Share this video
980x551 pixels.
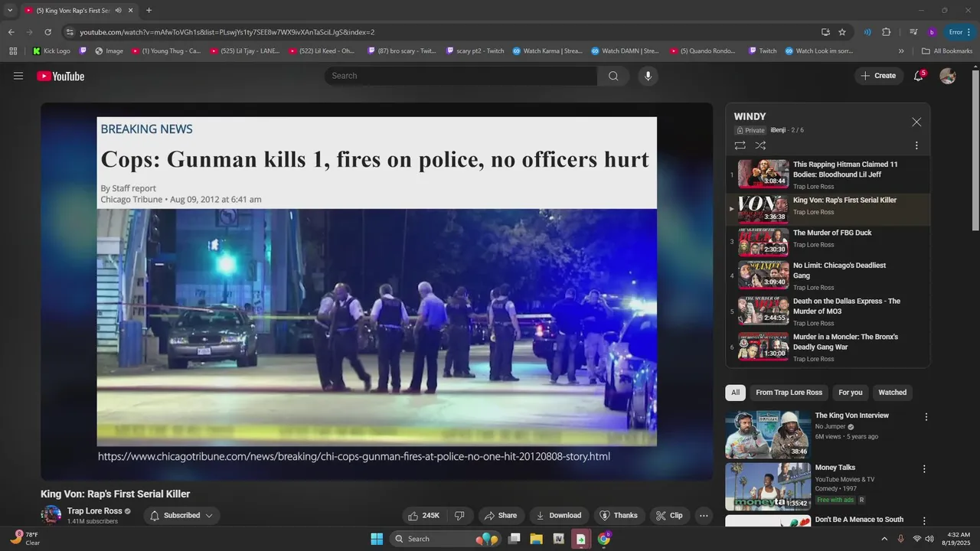point(501,516)
